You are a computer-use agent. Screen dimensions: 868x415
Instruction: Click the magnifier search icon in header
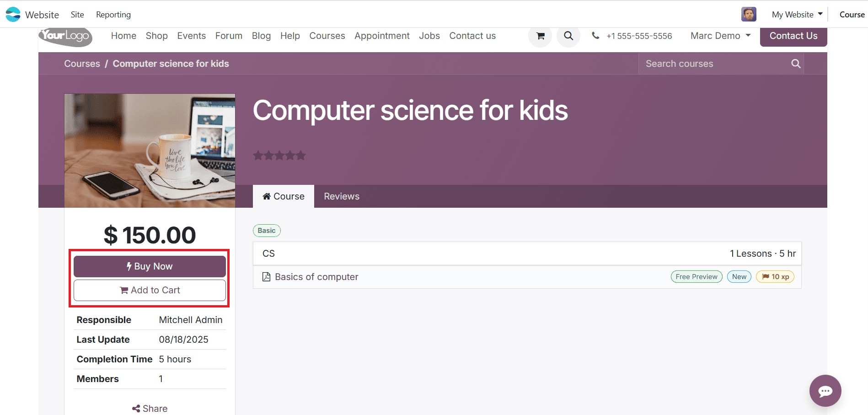pos(568,36)
